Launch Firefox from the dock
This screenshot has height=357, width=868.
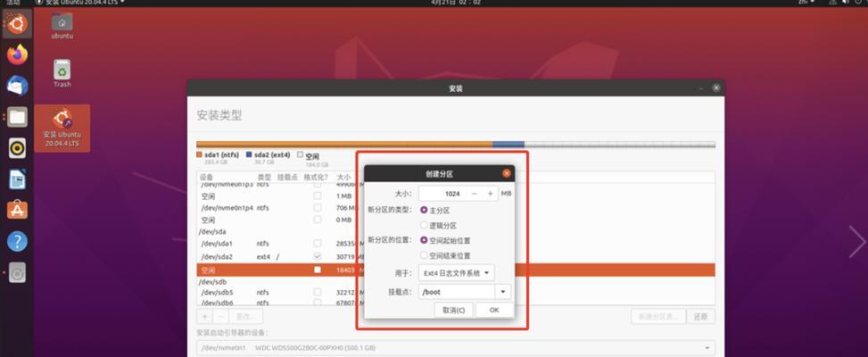click(x=17, y=54)
